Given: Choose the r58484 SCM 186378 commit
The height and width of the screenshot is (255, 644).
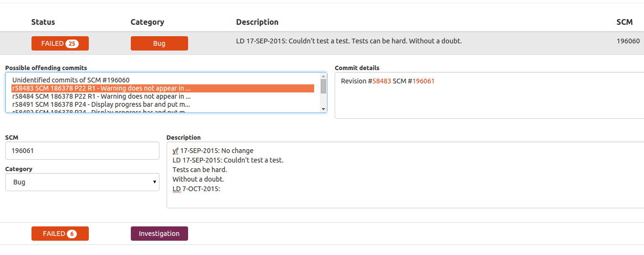Looking at the screenshot, I should point(102,96).
